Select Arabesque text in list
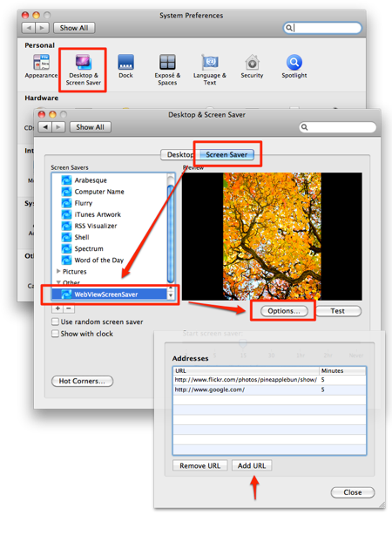This screenshot has height=535, width=392. point(91,180)
